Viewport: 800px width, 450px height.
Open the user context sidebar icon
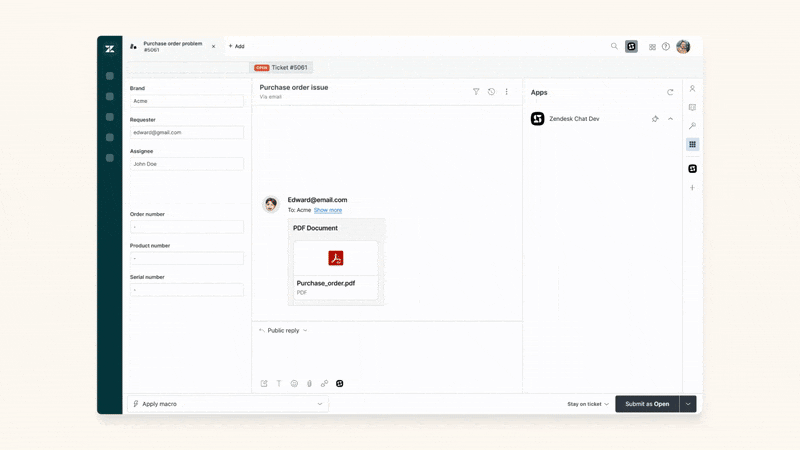pos(692,89)
